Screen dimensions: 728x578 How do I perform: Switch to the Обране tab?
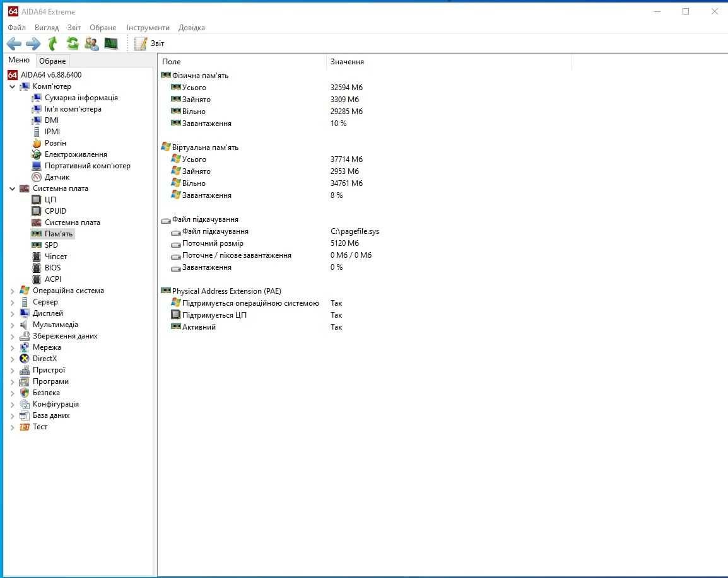point(52,61)
